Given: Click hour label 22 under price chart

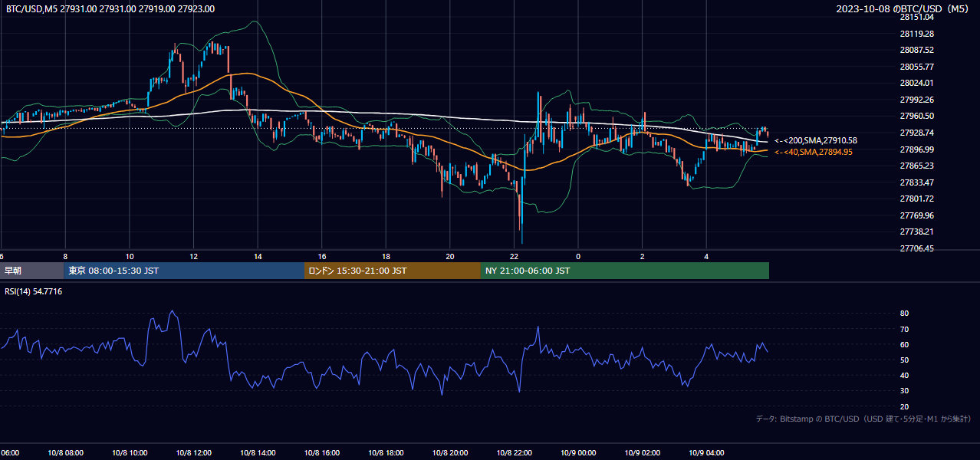Looking at the screenshot, I should click(514, 256).
